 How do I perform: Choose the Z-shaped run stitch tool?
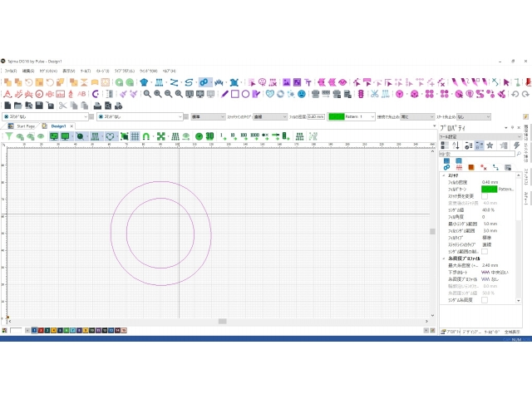tap(174, 82)
